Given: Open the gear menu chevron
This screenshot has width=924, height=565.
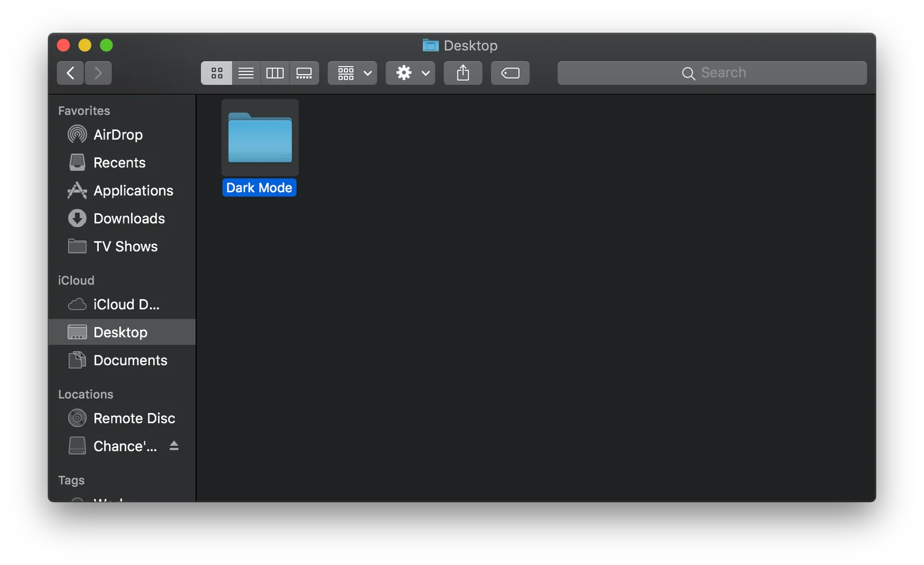Looking at the screenshot, I should (x=426, y=74).
